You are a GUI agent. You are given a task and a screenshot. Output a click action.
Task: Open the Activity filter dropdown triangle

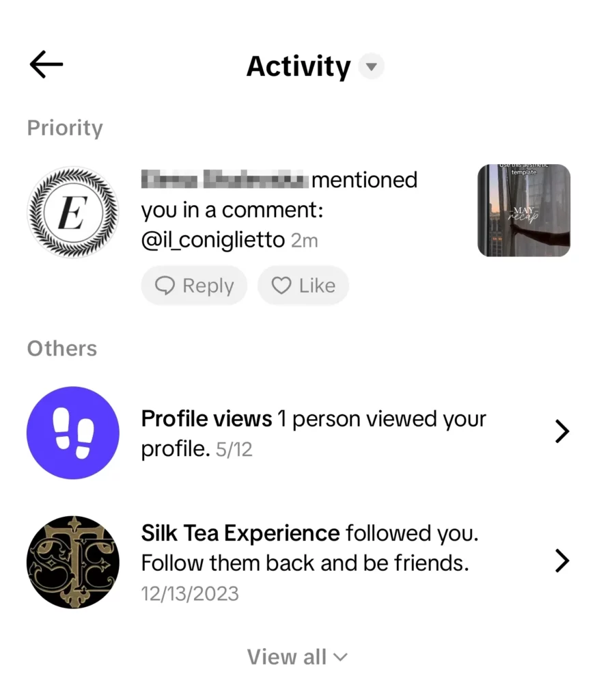pyautogui.click(x=371, y=67)
